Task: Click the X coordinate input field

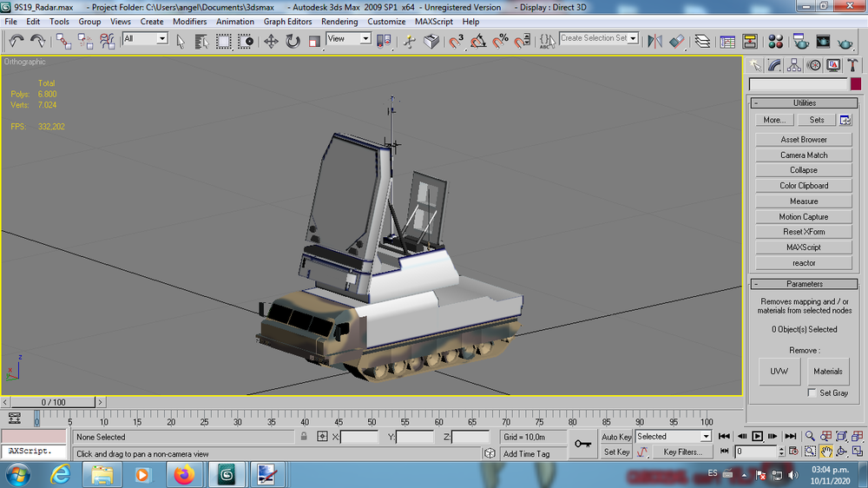Action: point(358,437)
